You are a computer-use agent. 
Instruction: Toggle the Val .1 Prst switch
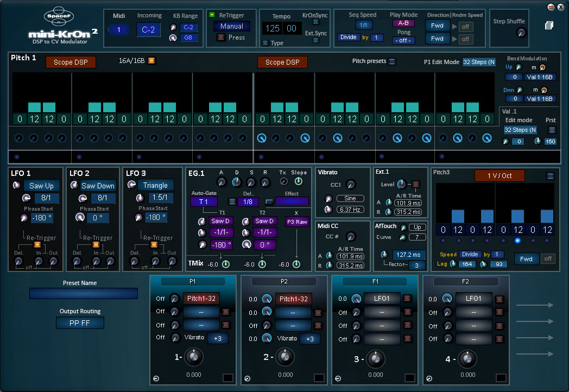pyautogui.click(x=552, y=130)
